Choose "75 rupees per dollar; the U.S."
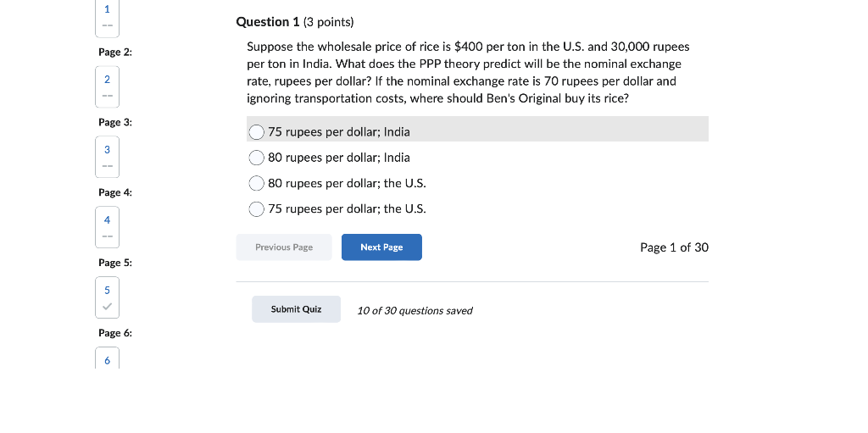Screen dimensions: 868x433 coord(257,208)
